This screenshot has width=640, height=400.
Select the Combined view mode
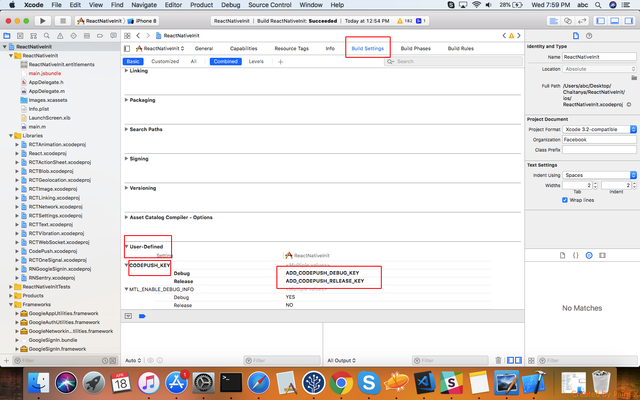pyautogui.click(x=226, y=61)
